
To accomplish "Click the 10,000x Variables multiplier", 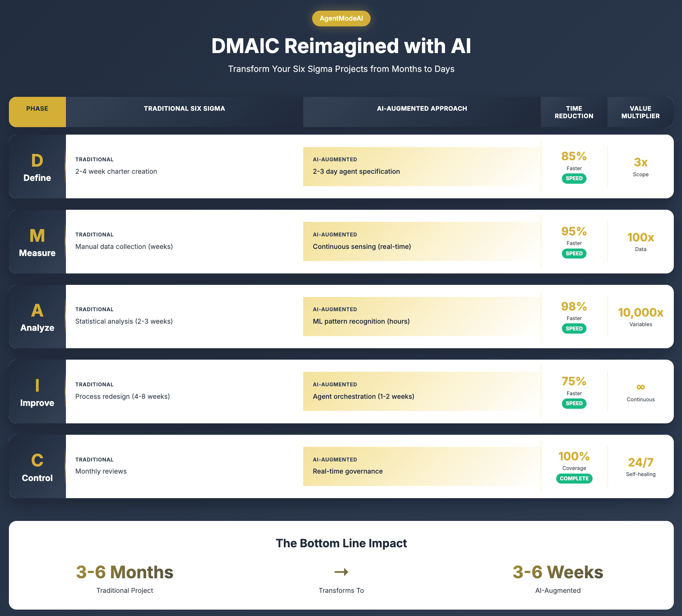I will coord(640,312).
